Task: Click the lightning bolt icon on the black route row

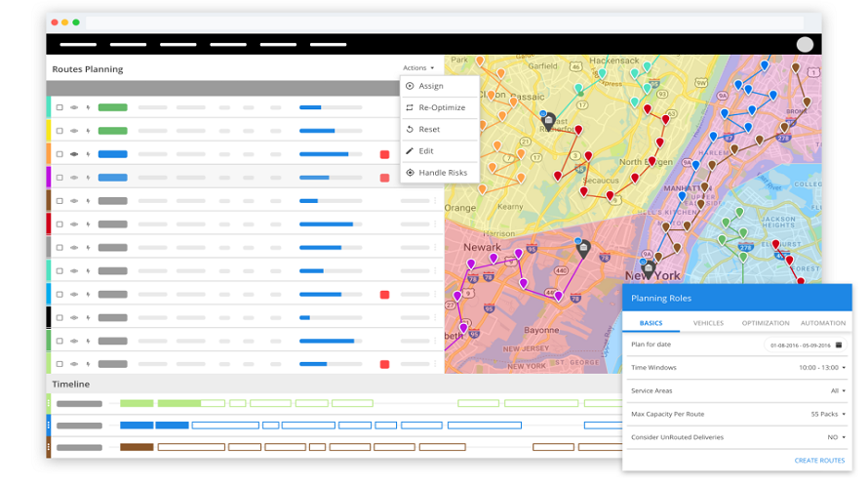Action: click(x=88, y=317)
